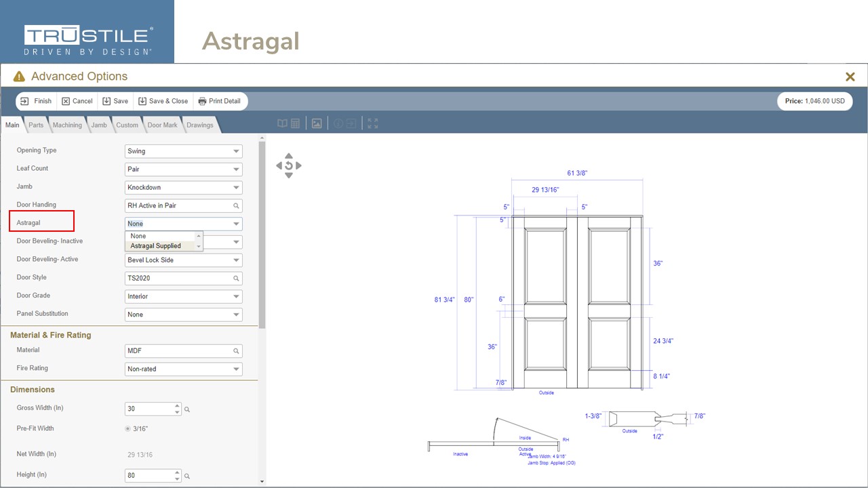Increase Gross Width with up stepper
The height and width of the screenshot is (488, 868).
(178, 406)
